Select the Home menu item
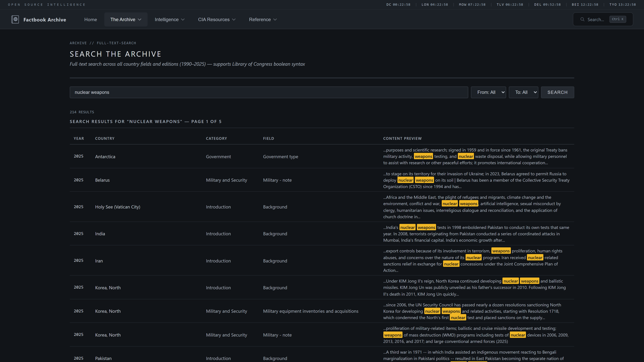 click(91, 19)
